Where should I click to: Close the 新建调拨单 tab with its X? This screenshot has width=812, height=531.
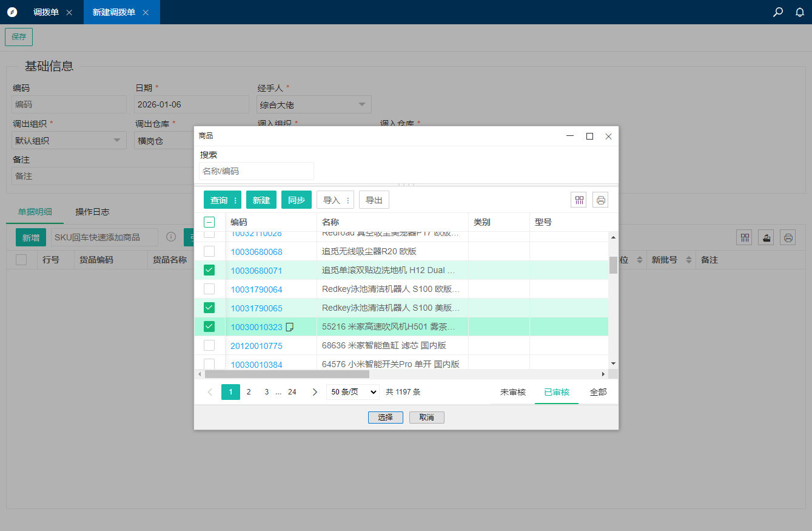146,12
